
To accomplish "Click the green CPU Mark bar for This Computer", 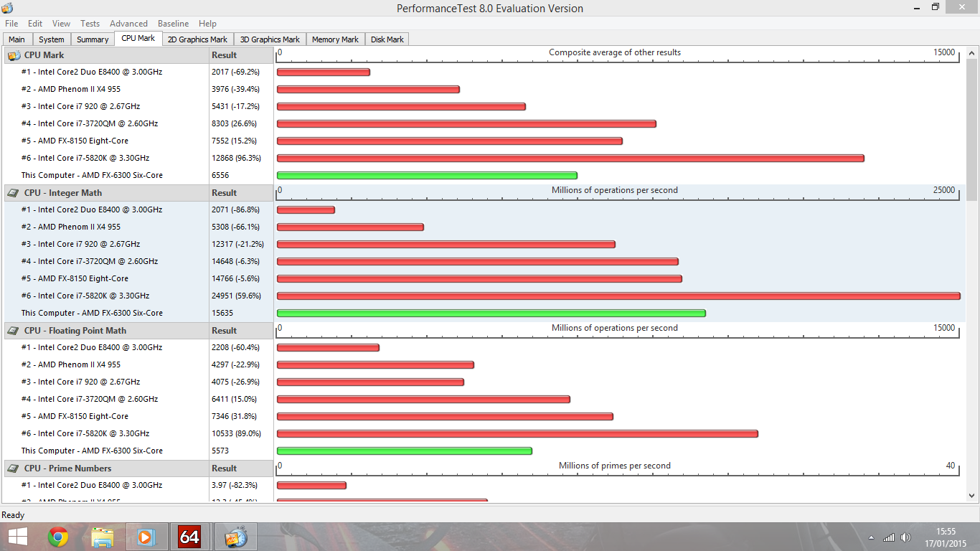I will [x=427, y=175].
